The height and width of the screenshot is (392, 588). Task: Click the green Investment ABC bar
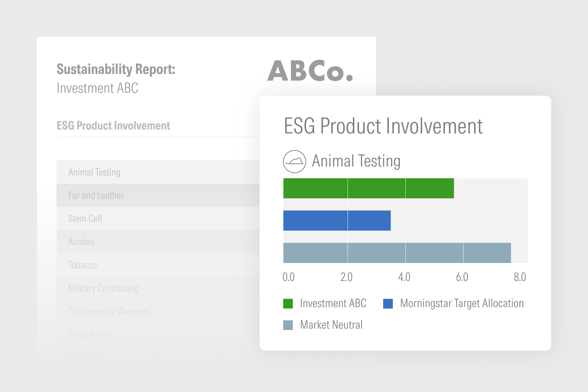coord(368,188)
